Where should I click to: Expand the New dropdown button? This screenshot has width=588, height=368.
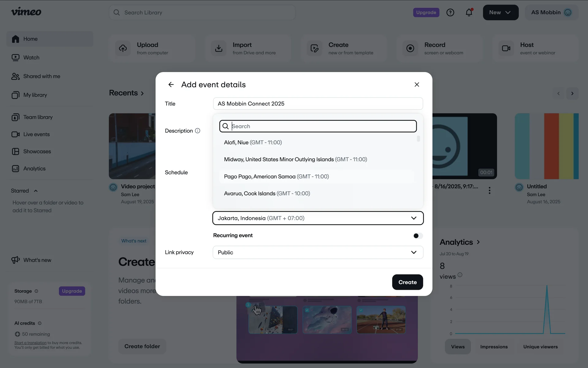coord(500,13)
